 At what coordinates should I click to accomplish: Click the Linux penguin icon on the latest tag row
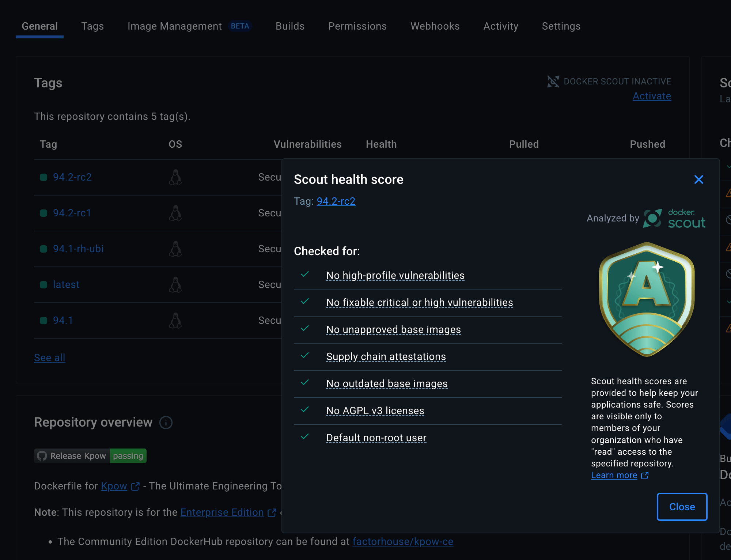pos(175,284)
